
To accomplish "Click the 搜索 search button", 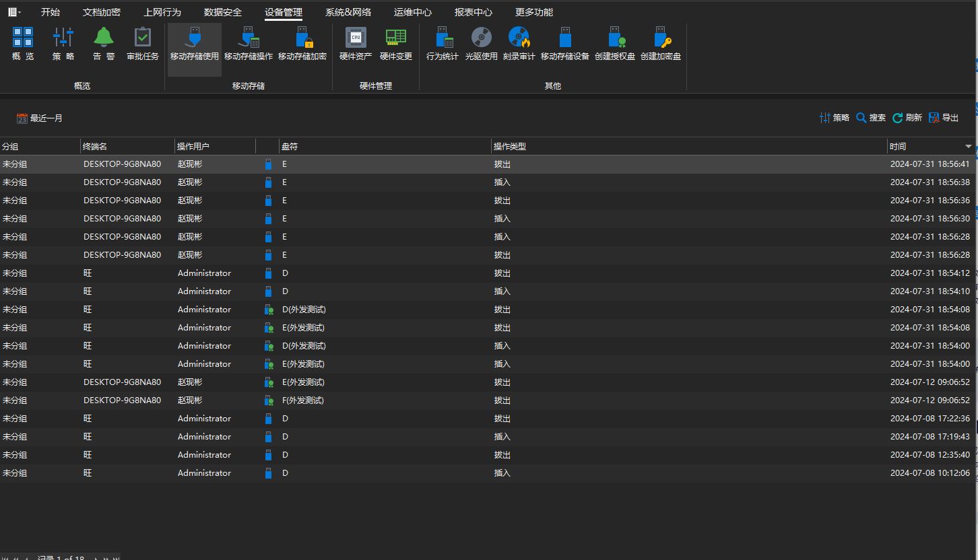I will coord(871,118).
